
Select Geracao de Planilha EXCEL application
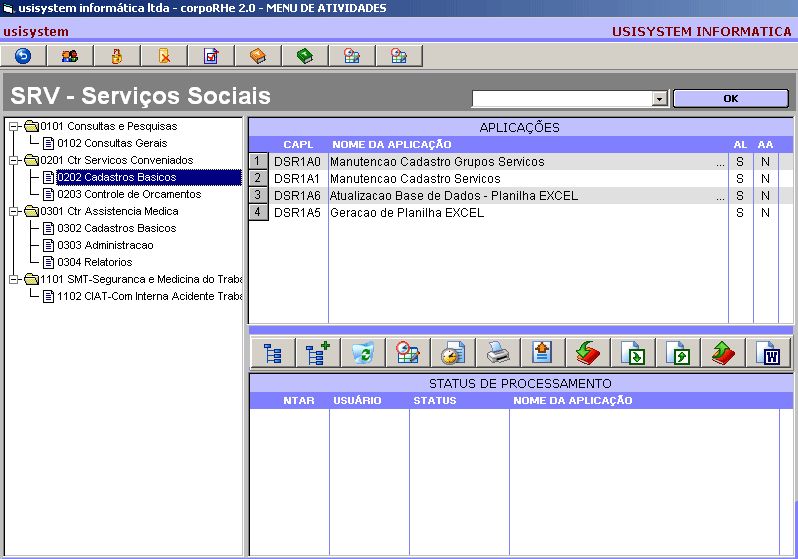407,213
